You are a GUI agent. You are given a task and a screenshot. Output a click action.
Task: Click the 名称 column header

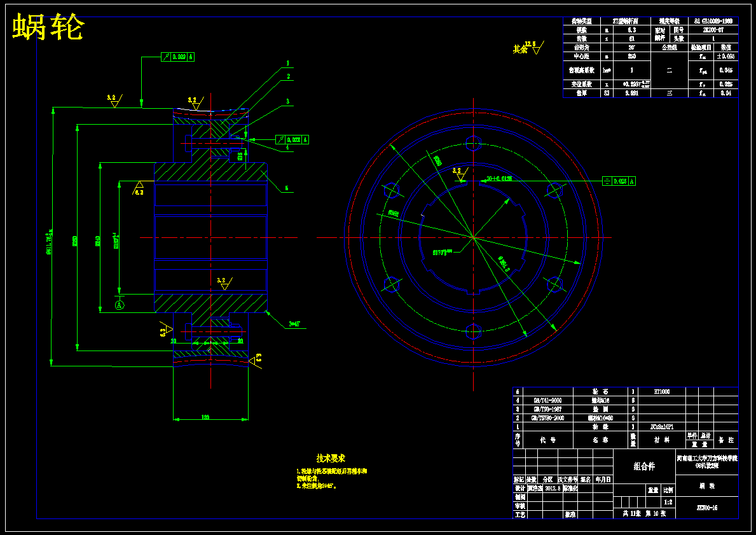click(x=600, y=440)
